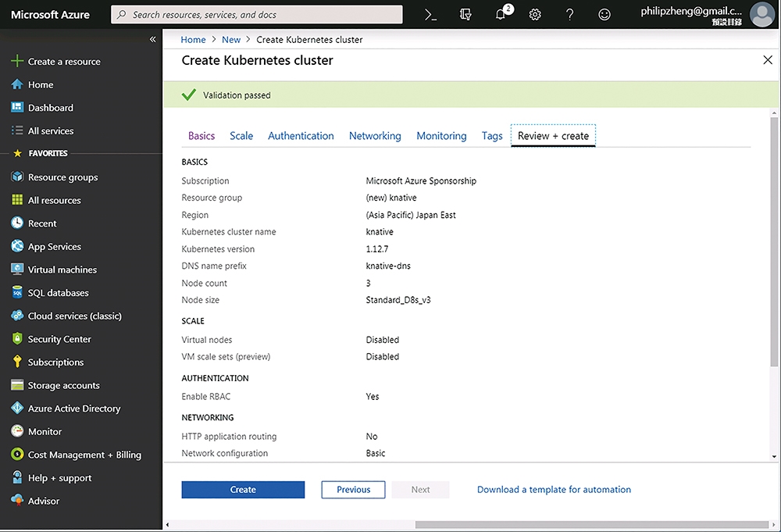Switch to the Basics tab
Viewport: 781px width, 532px height.
coord(201,135)
